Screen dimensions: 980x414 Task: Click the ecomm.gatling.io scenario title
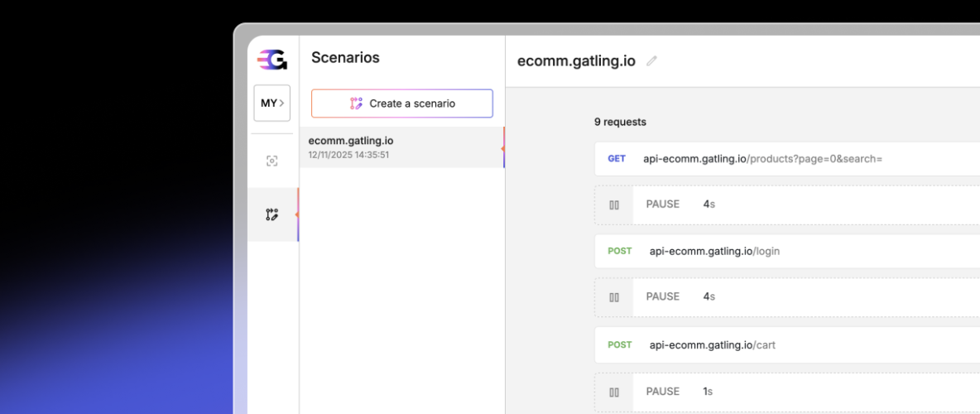[576, 60]
